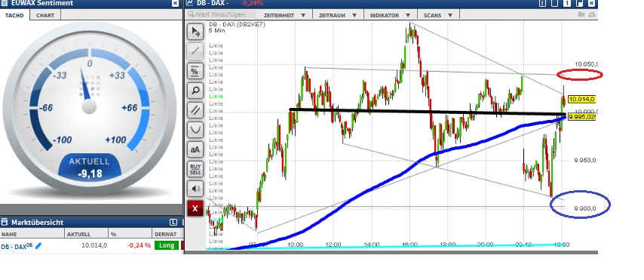Click the folder icon in chart toolbar

[x=581, y=15]
